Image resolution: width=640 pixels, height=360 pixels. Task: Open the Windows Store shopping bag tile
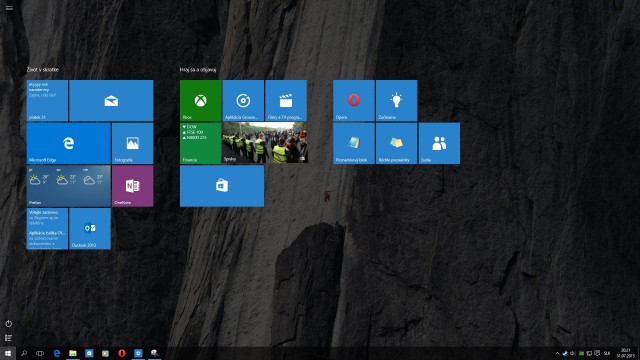222,186
